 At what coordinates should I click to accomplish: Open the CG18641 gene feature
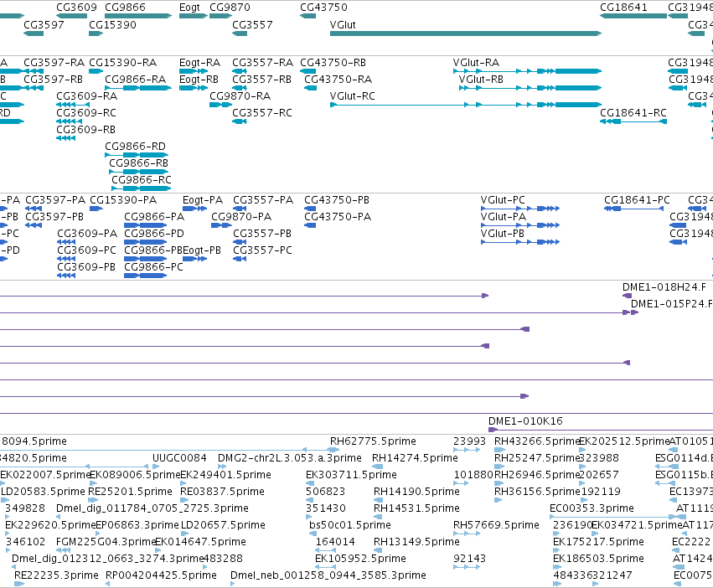[633, 16]
